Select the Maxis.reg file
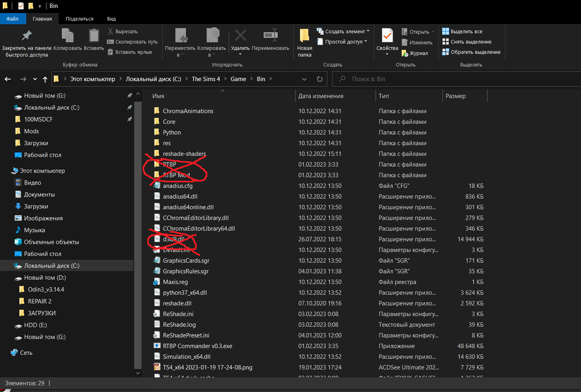 [x=175, y=282]
